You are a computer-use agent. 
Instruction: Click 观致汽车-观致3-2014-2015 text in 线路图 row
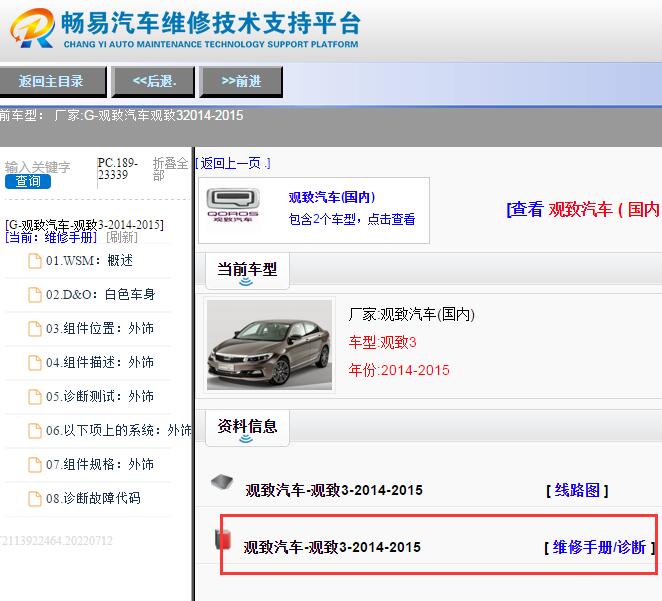334,490
